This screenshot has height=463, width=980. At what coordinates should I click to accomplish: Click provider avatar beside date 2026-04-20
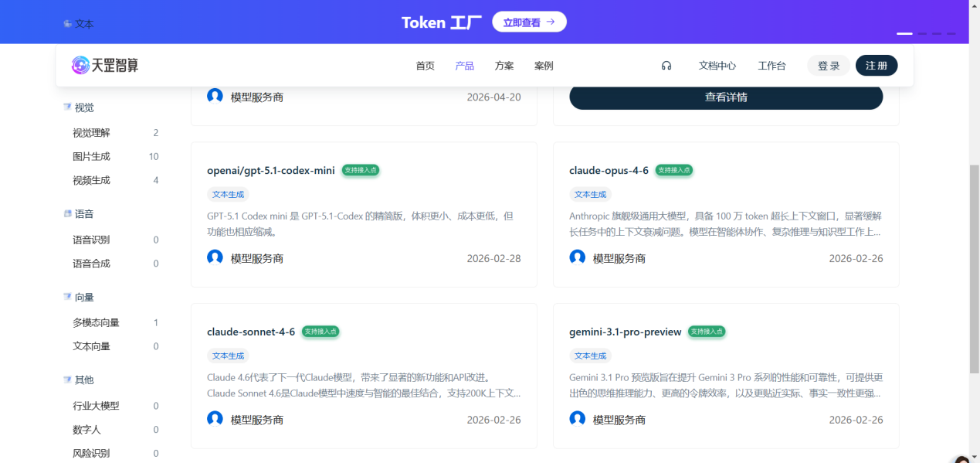(x=215, y=97)
